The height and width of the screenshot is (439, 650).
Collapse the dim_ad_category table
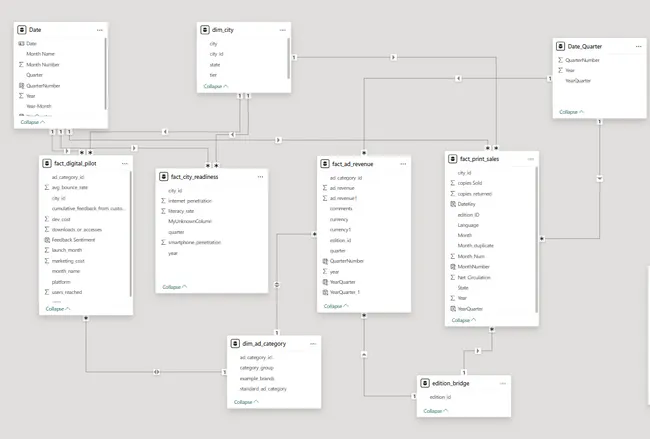point(245,402)
